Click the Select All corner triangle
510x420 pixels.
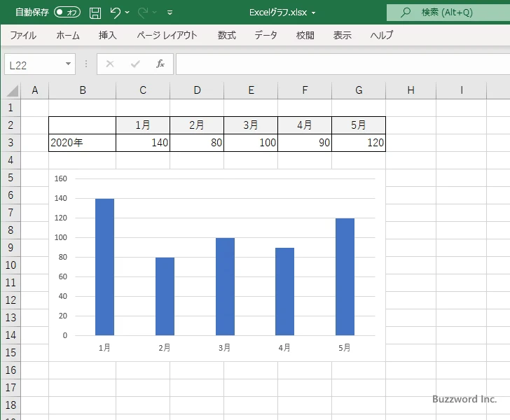(x=12, y=90)
